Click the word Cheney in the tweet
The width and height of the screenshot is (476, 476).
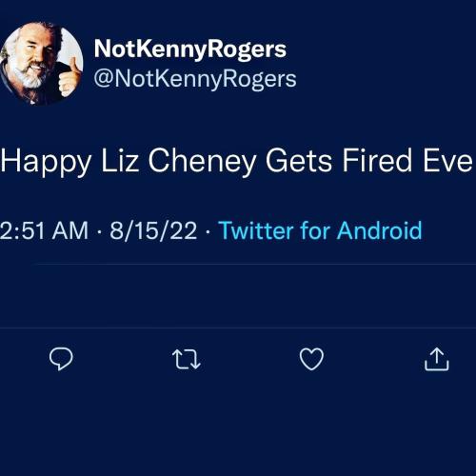coord(202,161)
